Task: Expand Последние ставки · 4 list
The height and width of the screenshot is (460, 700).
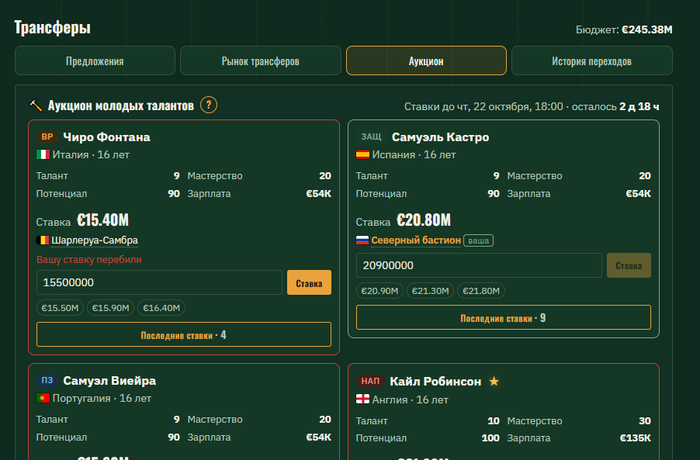Action: pyautogui.click(x=184, y=335)
